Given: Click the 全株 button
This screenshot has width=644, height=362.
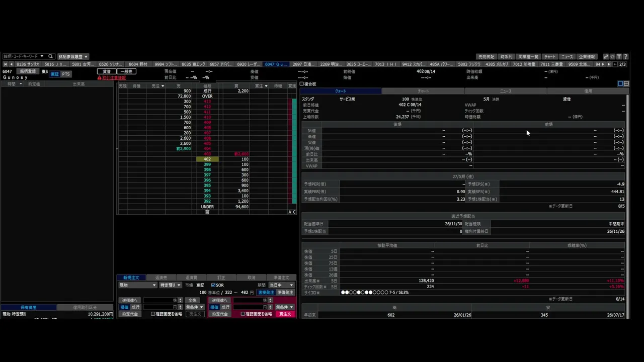Looking at the screenshot, I should click(x=192, y=300).
